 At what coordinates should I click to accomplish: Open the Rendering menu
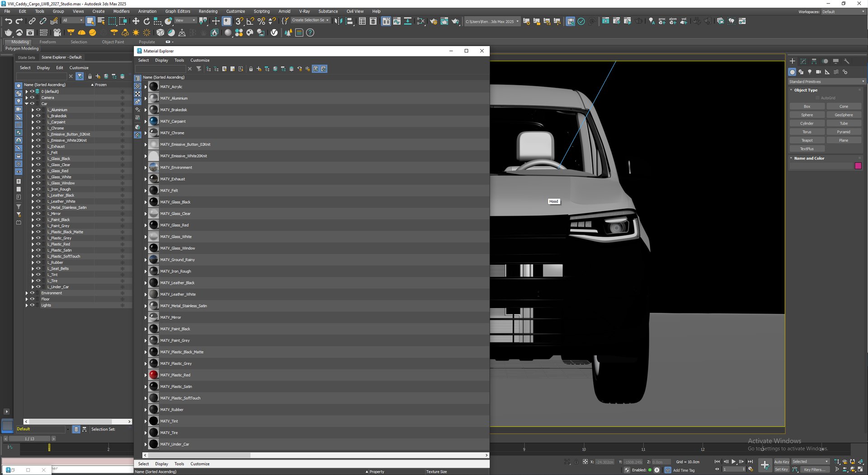click(208, 11)
